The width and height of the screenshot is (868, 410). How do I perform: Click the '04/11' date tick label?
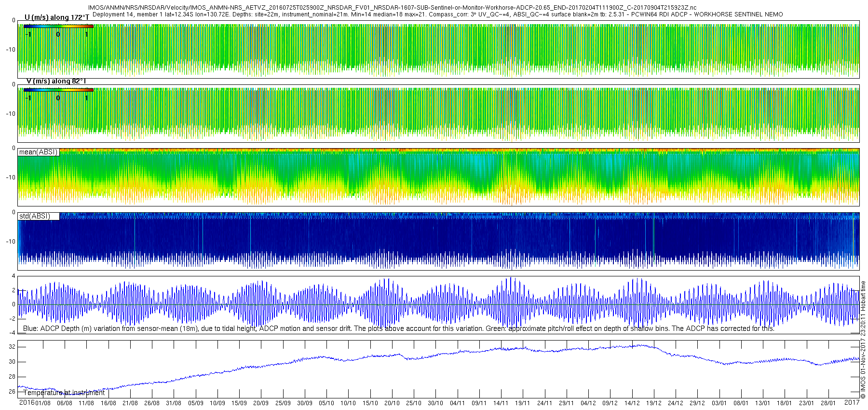pos(457,403)
